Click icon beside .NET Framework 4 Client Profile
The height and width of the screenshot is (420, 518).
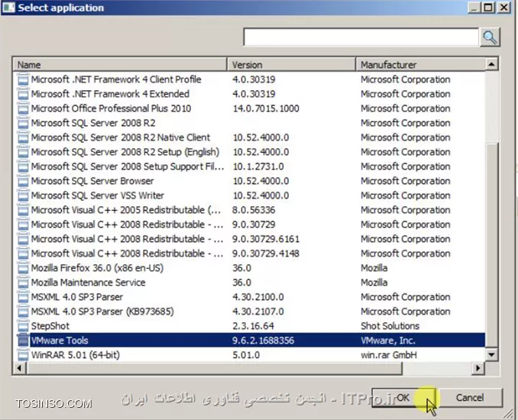[23, 79]
